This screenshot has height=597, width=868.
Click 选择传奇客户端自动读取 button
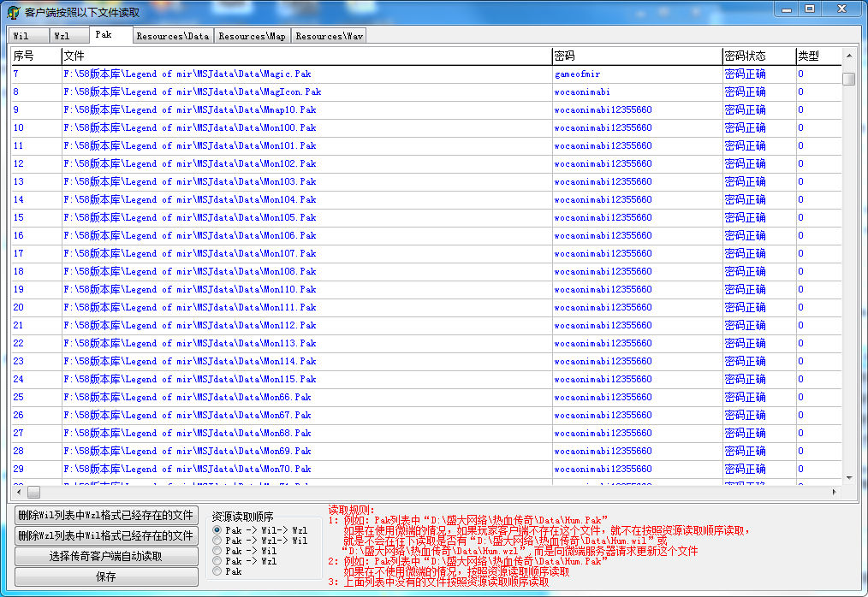[106, 556]
